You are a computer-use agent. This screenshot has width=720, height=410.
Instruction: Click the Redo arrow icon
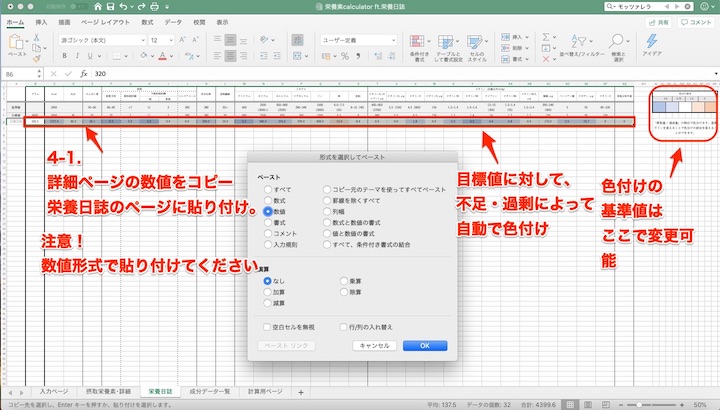tap(141, 6)
